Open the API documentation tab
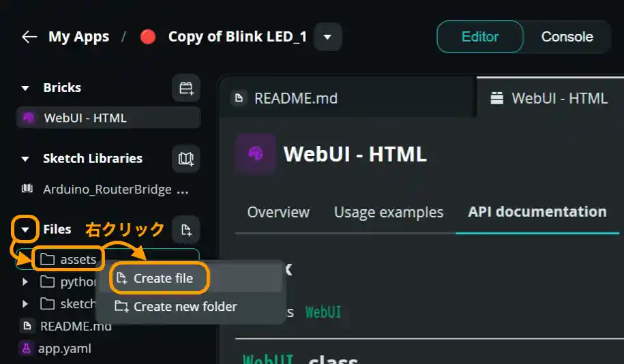This screenshot has width=624, height=364. [537, 212]
